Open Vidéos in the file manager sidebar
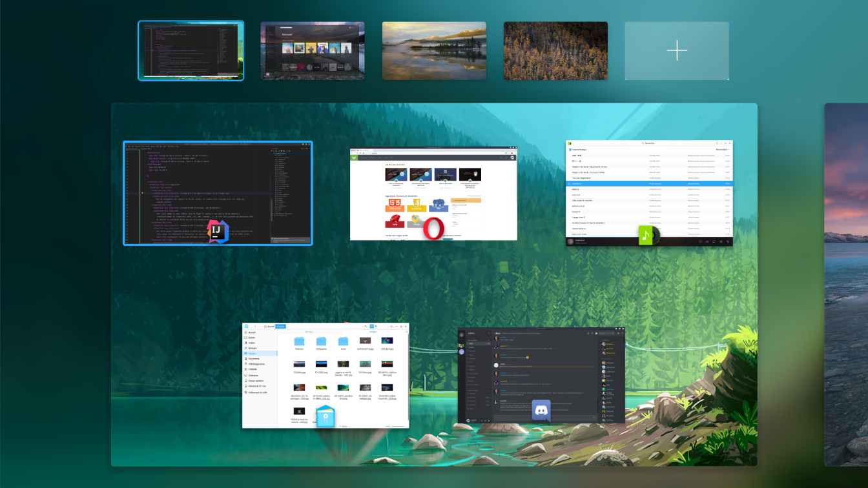868x488 pixels. 260,343
